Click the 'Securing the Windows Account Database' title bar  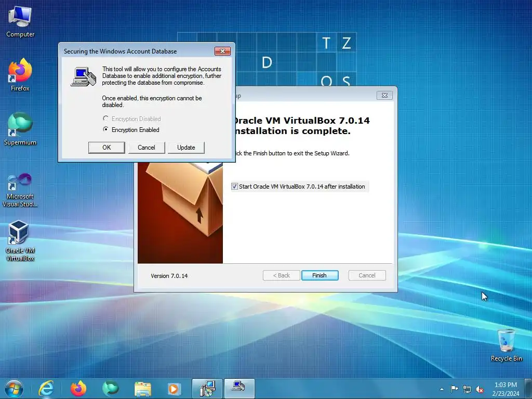click(137, 51)
